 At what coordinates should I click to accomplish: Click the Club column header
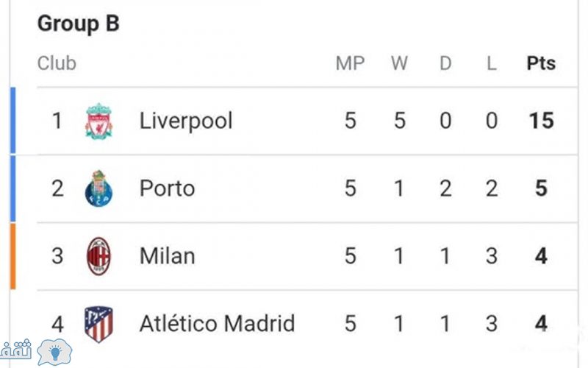57,63
